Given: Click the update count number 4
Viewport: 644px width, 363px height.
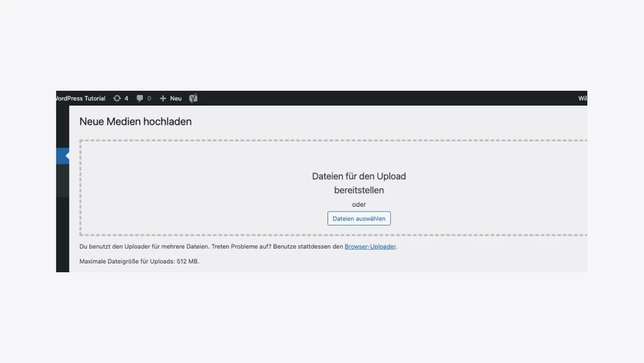Looking at the screenshot, I should 127,98.
